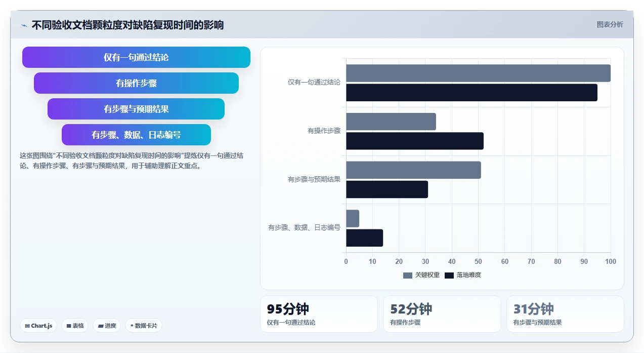The image size is (644, 353).
Task: Click the x-axis tick value 100
Action: [x=611, y=262]
